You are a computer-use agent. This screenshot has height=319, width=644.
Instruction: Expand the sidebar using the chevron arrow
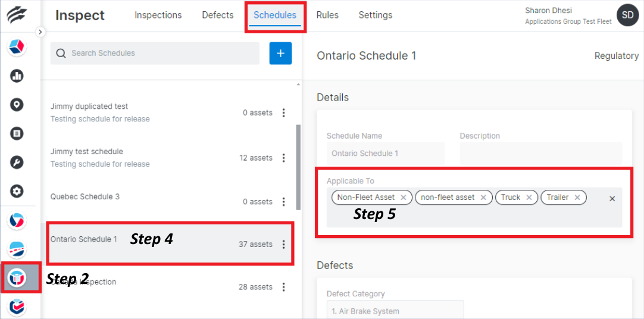pos(40,32)
